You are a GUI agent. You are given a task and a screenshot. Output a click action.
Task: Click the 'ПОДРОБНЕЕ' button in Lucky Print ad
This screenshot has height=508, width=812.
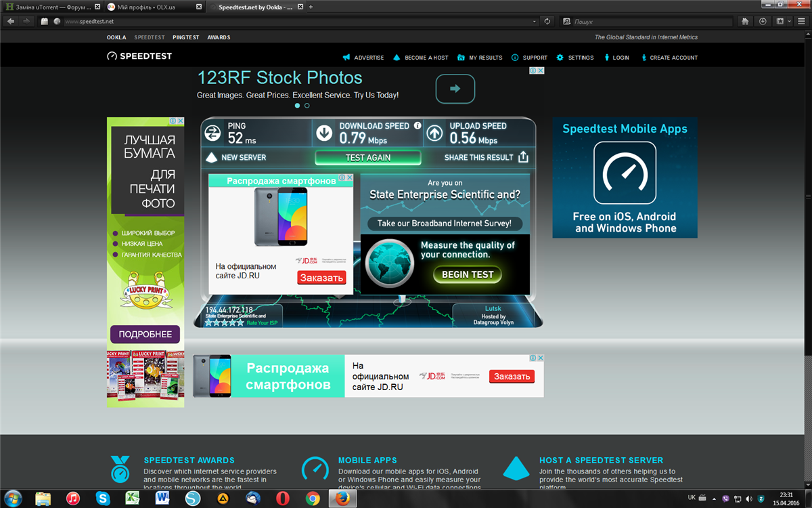145,334
